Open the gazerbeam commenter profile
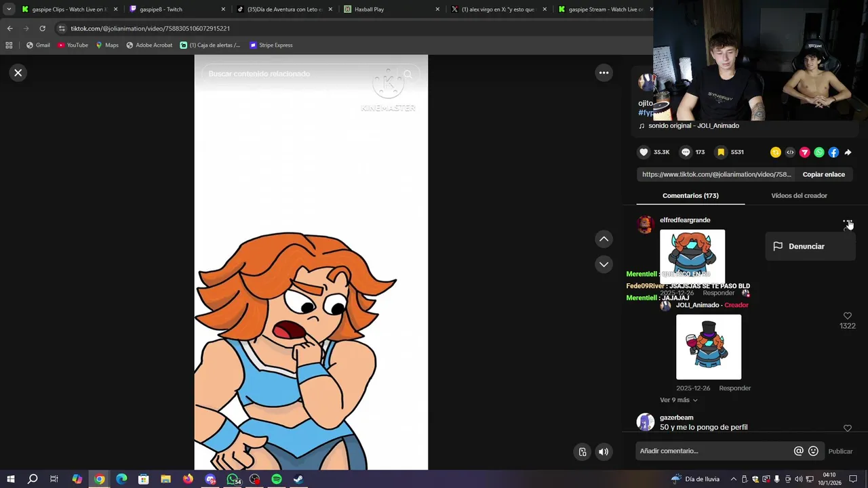This screenshot has width=868, height=488. click(676, 418)
